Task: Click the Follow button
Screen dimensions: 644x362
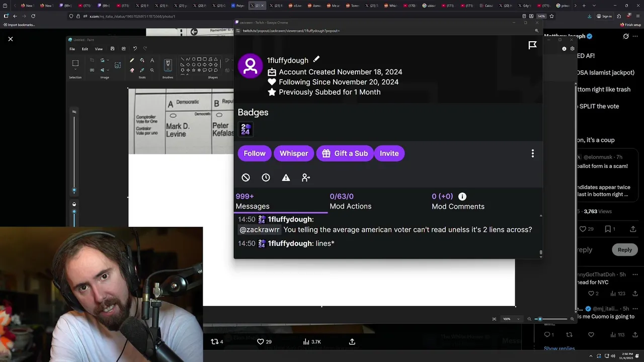Action: (255, 153)
